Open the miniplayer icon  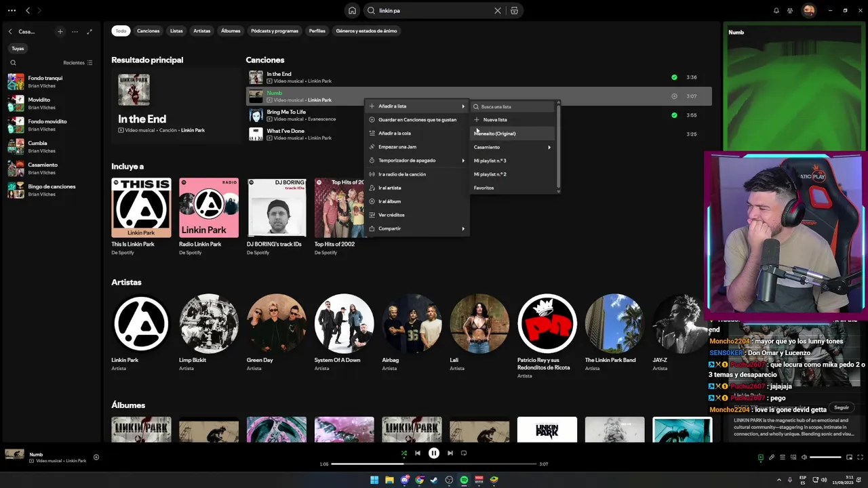point(849,457)
